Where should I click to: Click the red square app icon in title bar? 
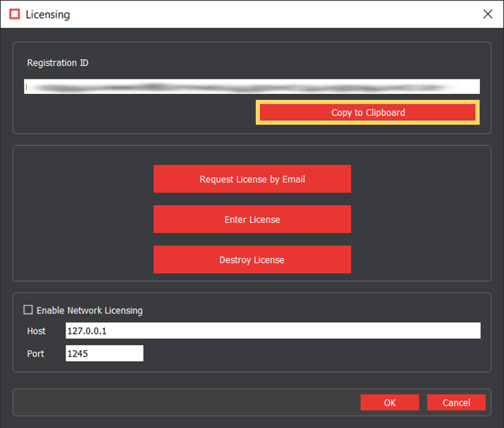click(15, 14)
